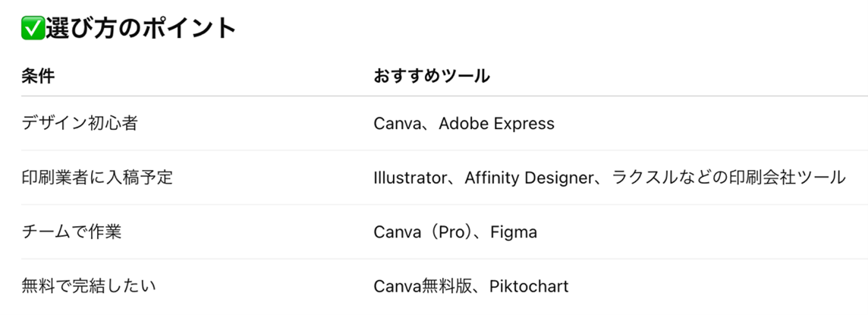Click the green checkmark emoji icon

click(x=32, y=28)
